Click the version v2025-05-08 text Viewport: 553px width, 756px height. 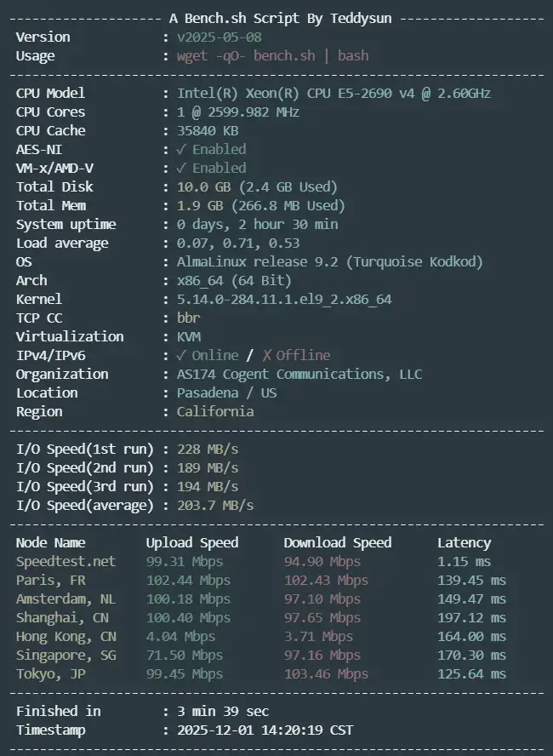coord(219,37)
